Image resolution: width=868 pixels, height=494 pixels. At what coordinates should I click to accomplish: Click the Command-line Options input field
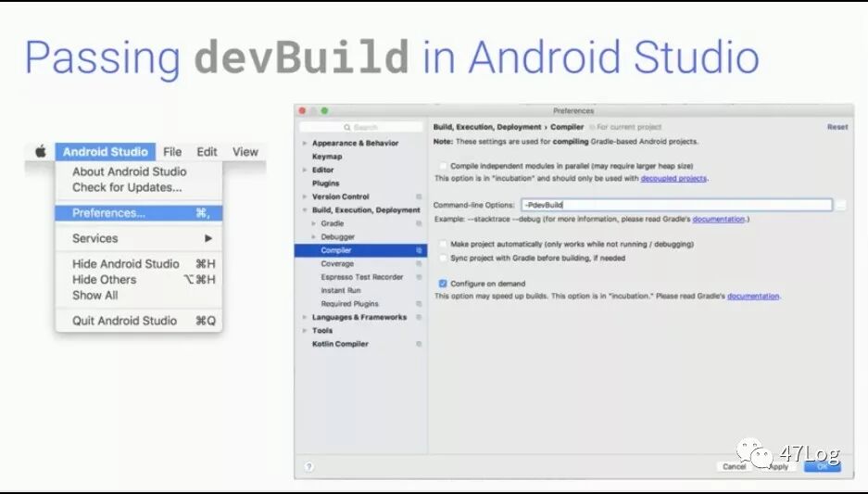point(676,205)
